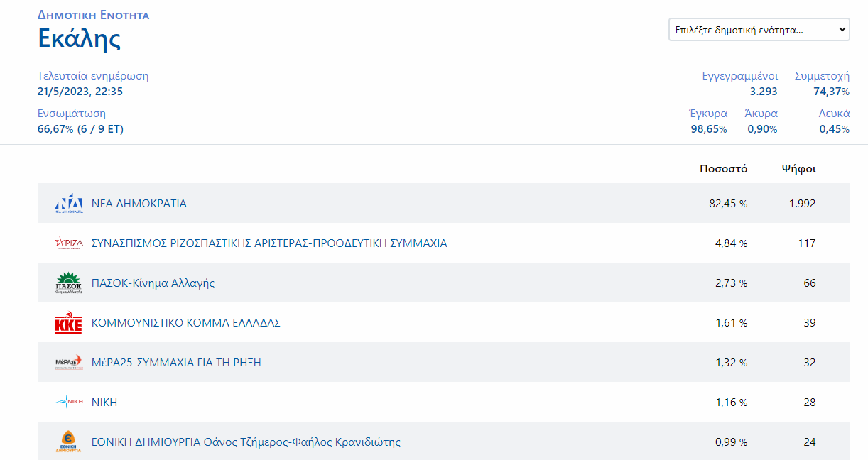Open the ΝΙΚΗ party name link

click(104, 402)
